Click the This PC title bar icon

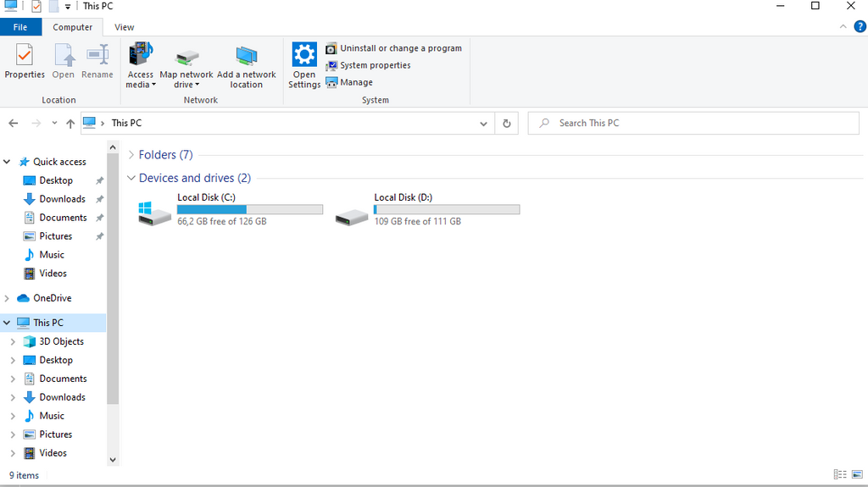pos(10,6)
